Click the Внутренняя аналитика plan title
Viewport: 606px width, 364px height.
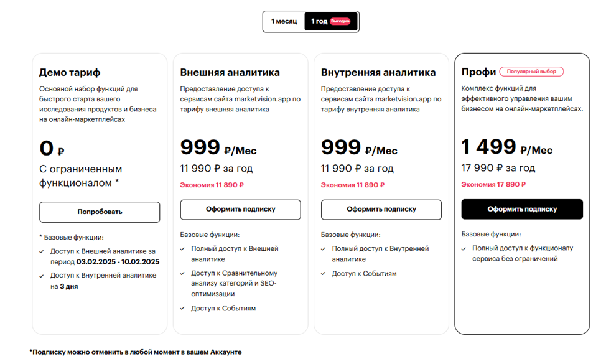click(x=378, y=72)
